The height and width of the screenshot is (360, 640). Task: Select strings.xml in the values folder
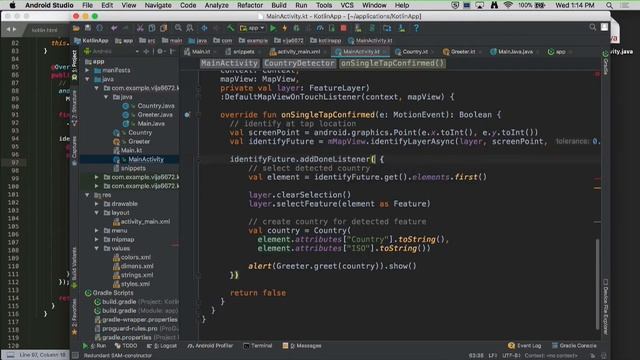coord(137,275)
